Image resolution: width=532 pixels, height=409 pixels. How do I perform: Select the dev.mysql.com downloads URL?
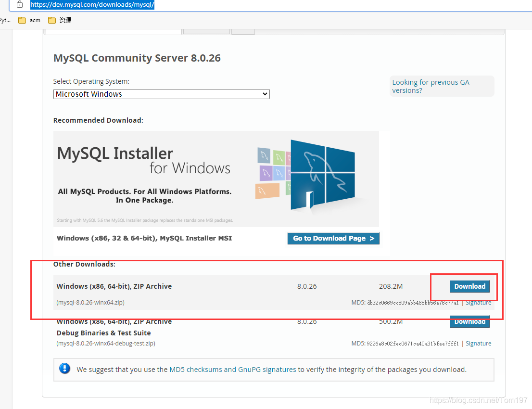point(92,4)
